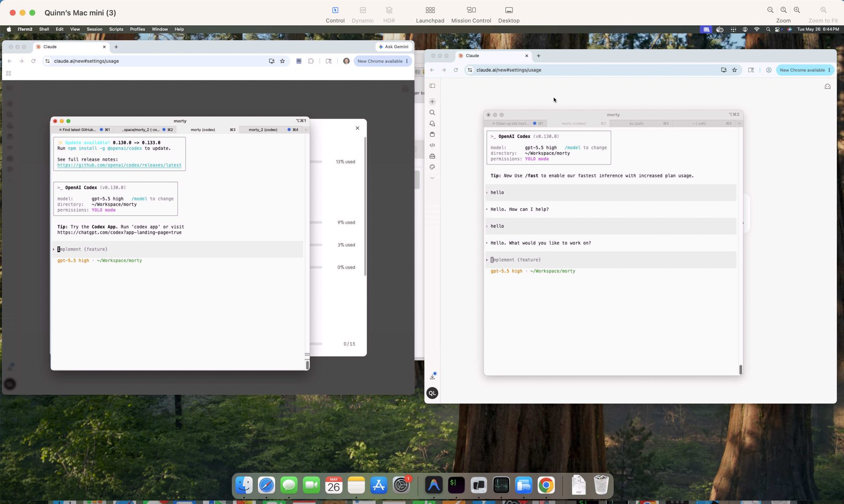The height and width of the screenshot is (504, 844).
Task: Open the iTerm2 application menu
Action: pos(25,29)
